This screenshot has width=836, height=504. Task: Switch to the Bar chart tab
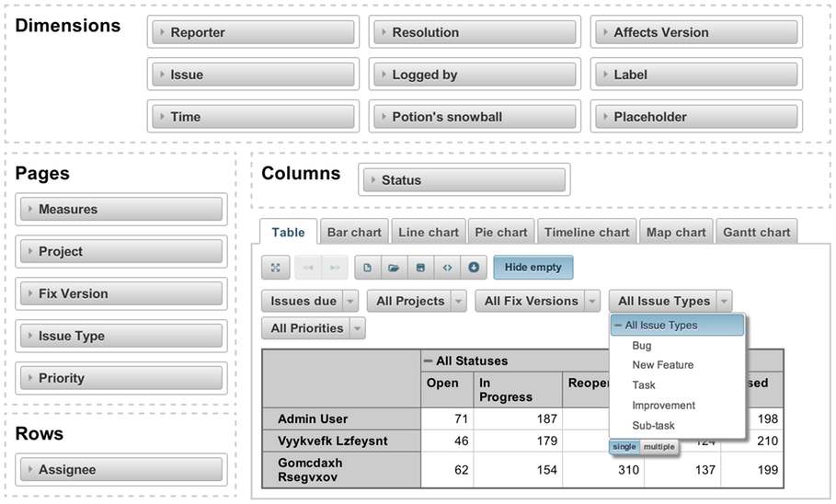[x=354, y=233]
